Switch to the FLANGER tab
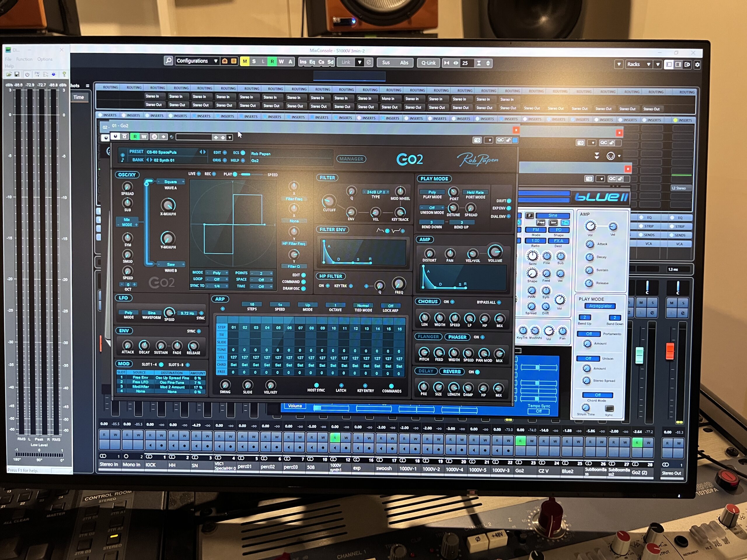Image resolution: width=747 pixels, height=560 pixels. pyautogui.click(x=428, y=337)
